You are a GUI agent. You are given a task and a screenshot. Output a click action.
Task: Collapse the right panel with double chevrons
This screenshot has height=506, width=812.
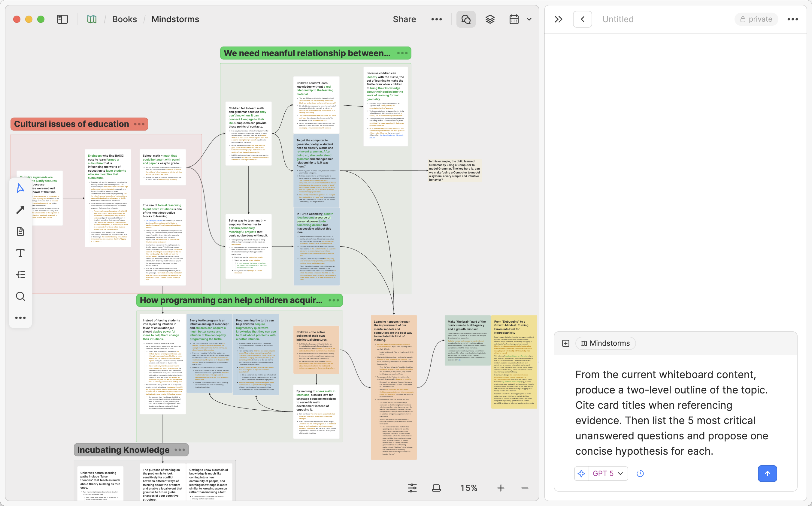(558, 19)
